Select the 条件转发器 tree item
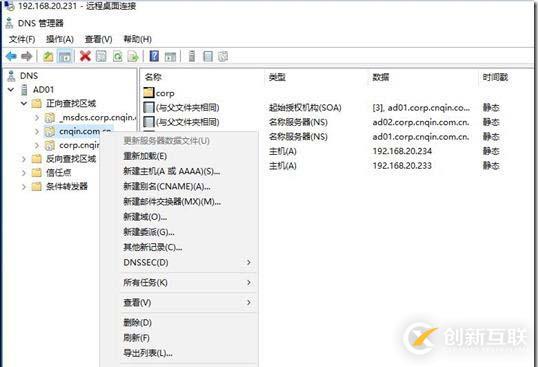 click(x=67, y=187)
